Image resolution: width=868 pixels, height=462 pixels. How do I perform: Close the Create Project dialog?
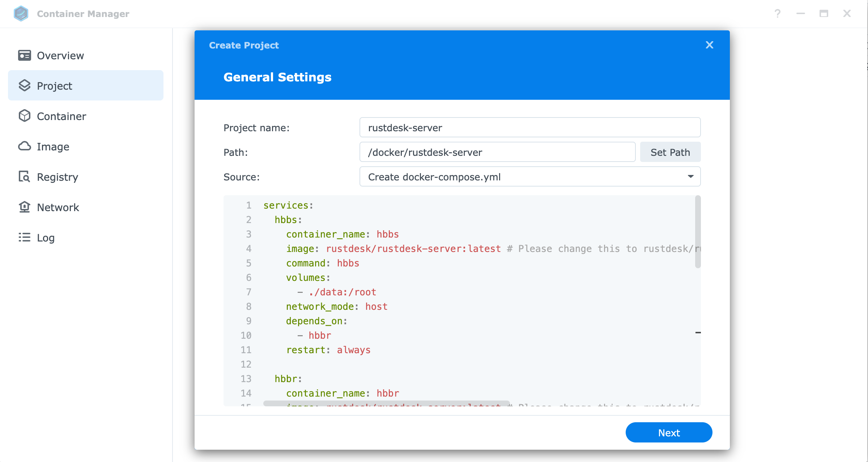point(709,45)
